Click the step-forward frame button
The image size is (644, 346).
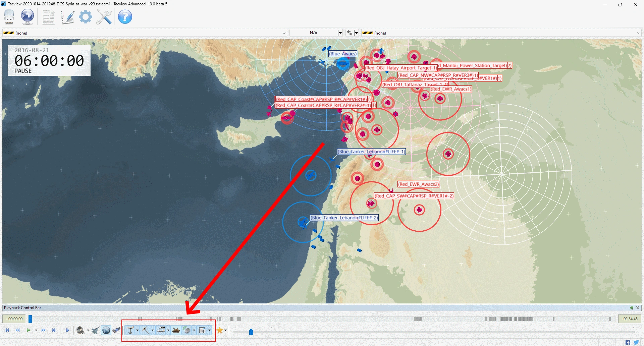[67, 330]
